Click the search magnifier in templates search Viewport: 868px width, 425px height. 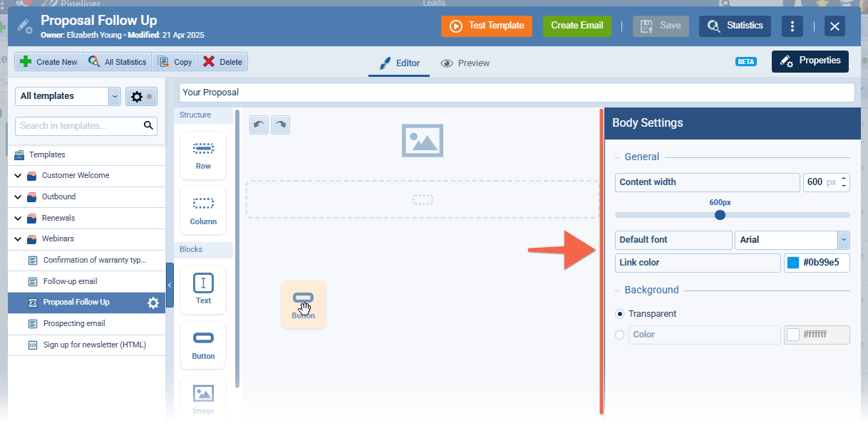[x=148, y=126]
